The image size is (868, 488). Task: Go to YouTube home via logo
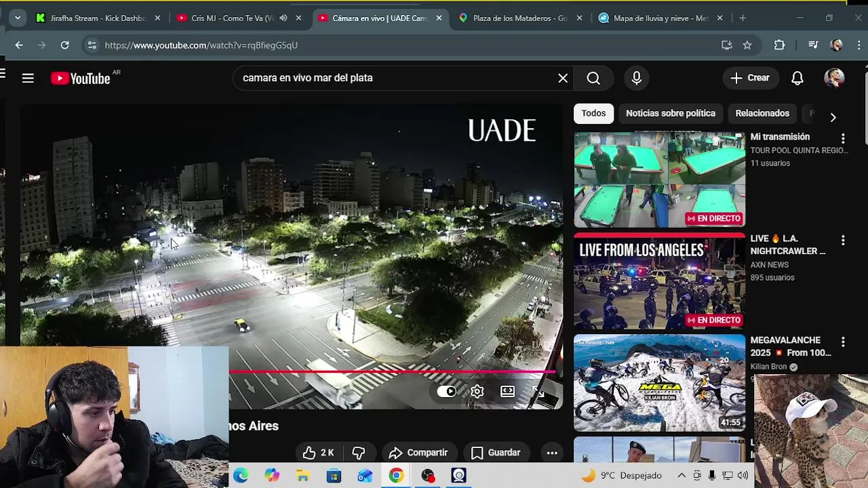point(81,79)
